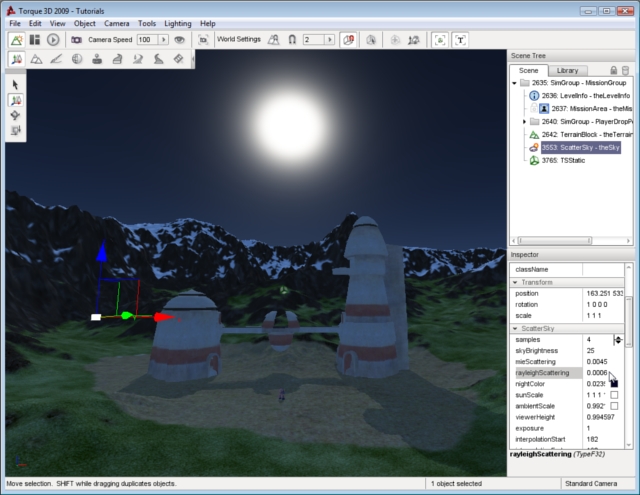Click the delete icon in Scene Tree
The image size is (640, 495).
[626, 70]
